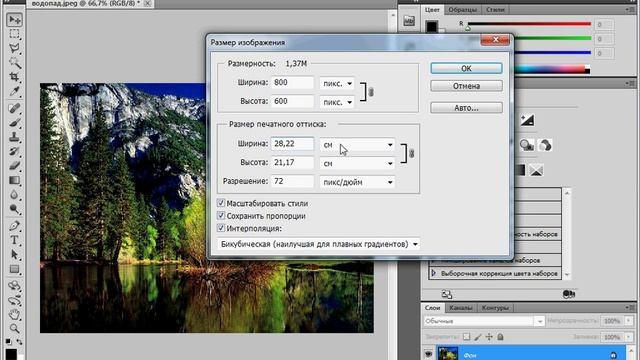Toggle the Масштабировать стили checkbox
The width and height of the screenshot is (640, 360).
tap(221, 203)
